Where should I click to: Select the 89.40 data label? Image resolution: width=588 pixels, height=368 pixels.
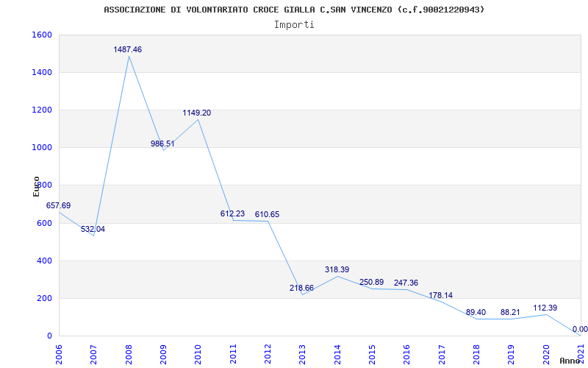(x=476, y=312)
